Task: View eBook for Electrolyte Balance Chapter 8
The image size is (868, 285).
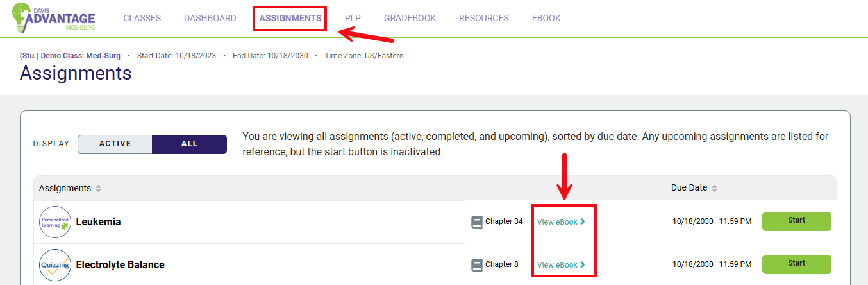Action: pyautogui.click(x=561, y=265)
